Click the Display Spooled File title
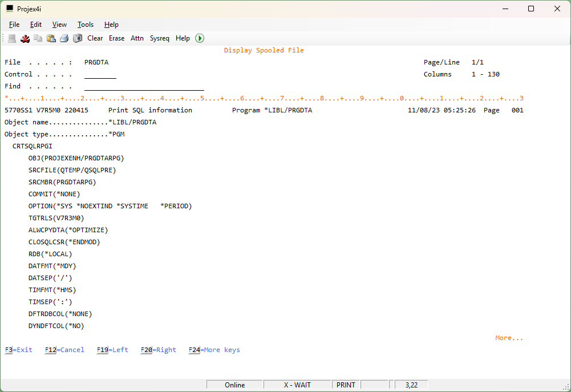The height and width of the screenshot is (392, 571). (x=264, y=50)
